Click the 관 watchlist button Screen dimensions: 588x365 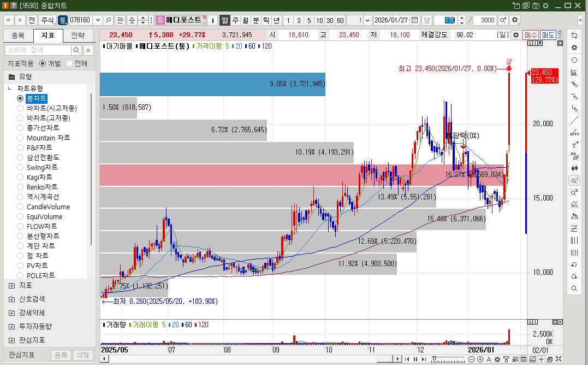pos(120,20)
